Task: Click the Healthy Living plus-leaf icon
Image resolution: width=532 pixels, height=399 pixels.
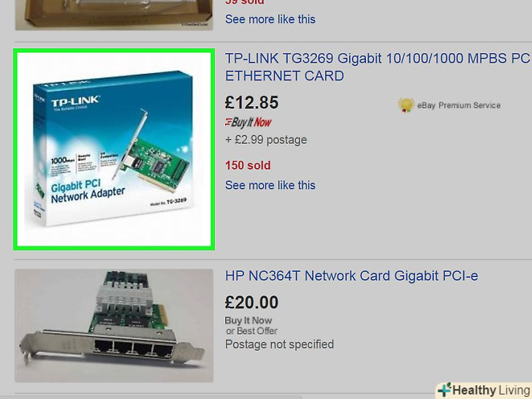Action: (x=444, y=389)
